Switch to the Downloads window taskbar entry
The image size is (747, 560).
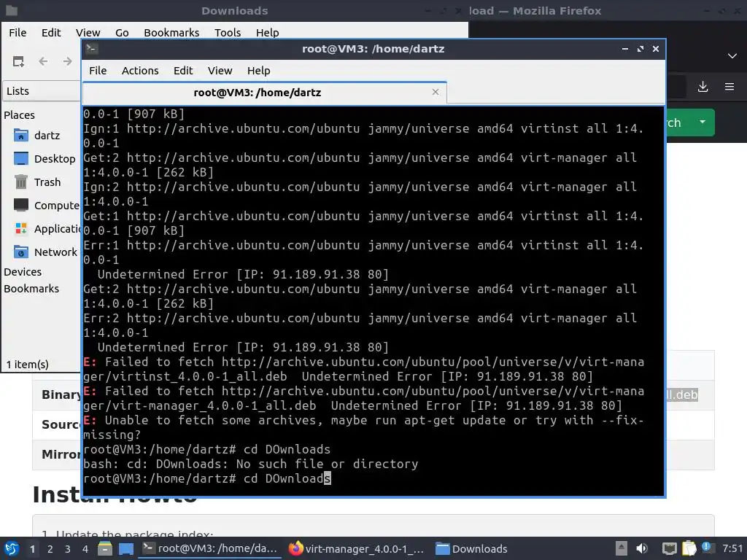472,548
